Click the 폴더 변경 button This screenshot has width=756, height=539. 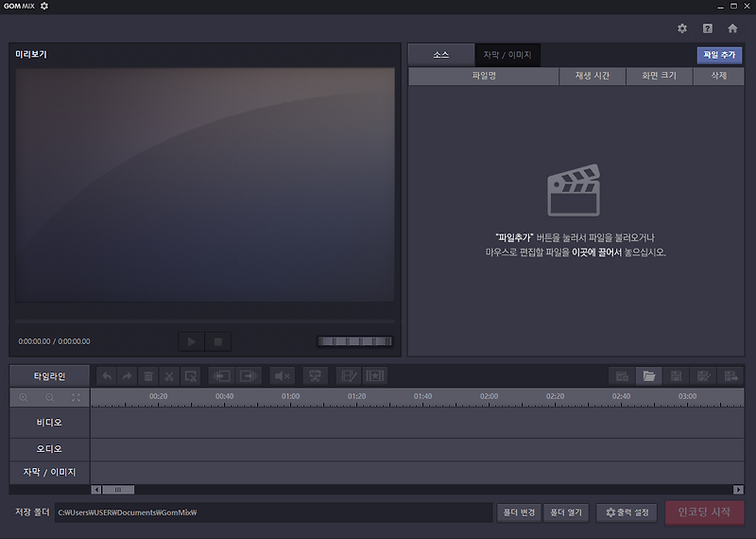(519, 513)
